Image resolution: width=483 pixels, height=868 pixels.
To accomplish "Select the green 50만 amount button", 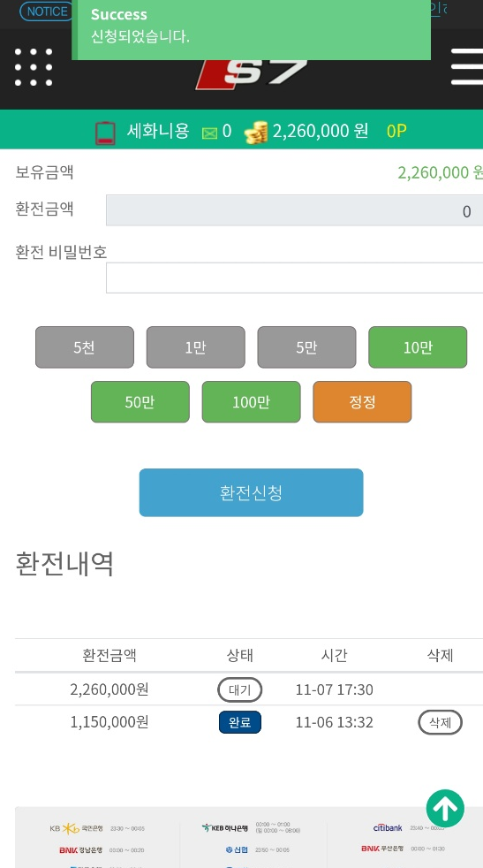I will click(x=140, y=402).
